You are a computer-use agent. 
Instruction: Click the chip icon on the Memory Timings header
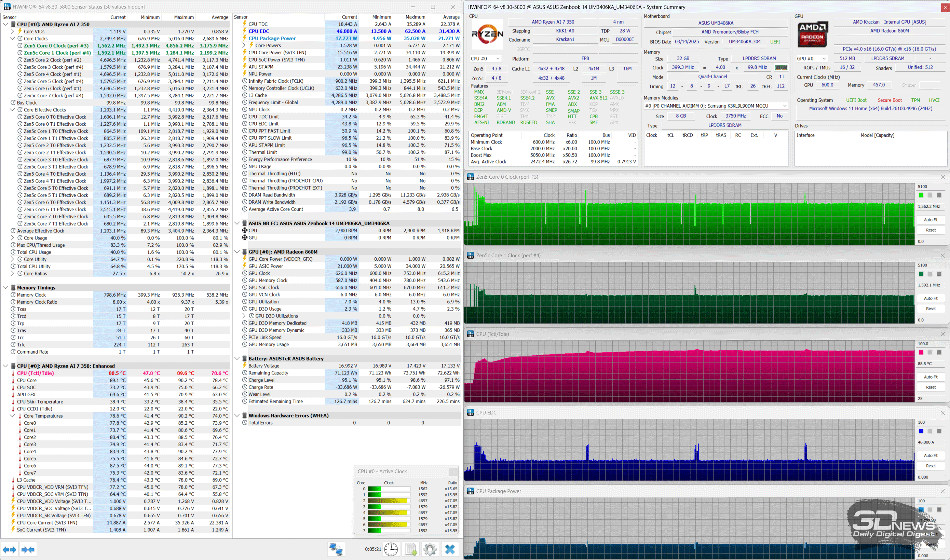pyautogui.click(x=13, y=288)
